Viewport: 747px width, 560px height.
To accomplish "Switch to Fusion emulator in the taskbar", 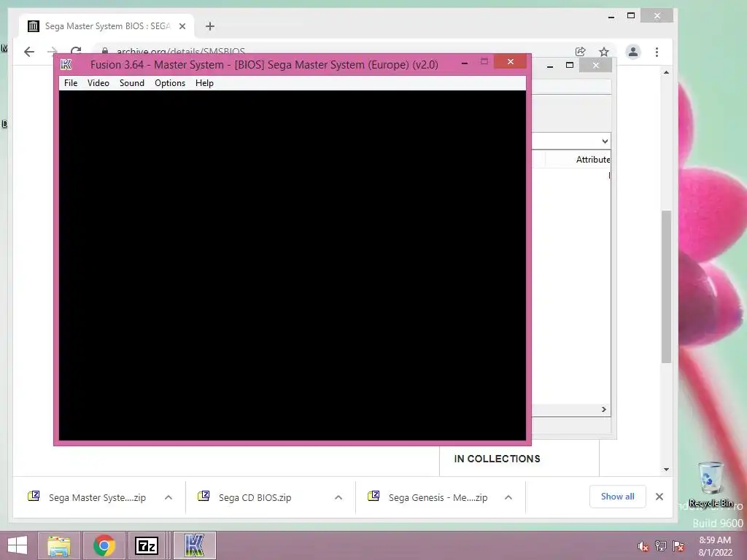I will (194, 545).
